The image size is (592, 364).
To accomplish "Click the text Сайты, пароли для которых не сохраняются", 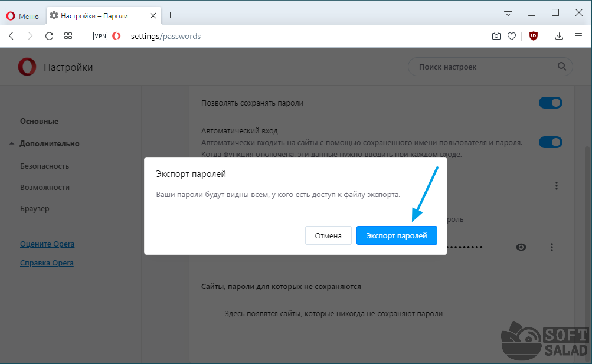I will coord(281,286).
